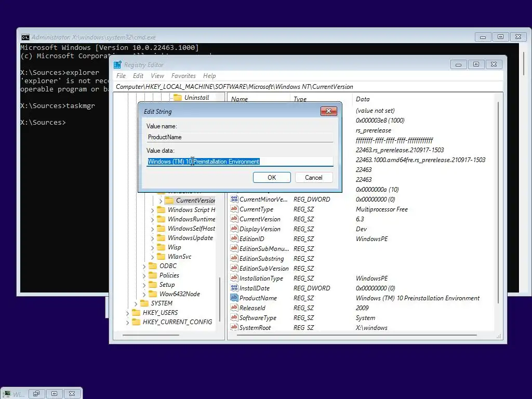
Task: Select the SystemRoot value name
Action: [x=255, y=327]
